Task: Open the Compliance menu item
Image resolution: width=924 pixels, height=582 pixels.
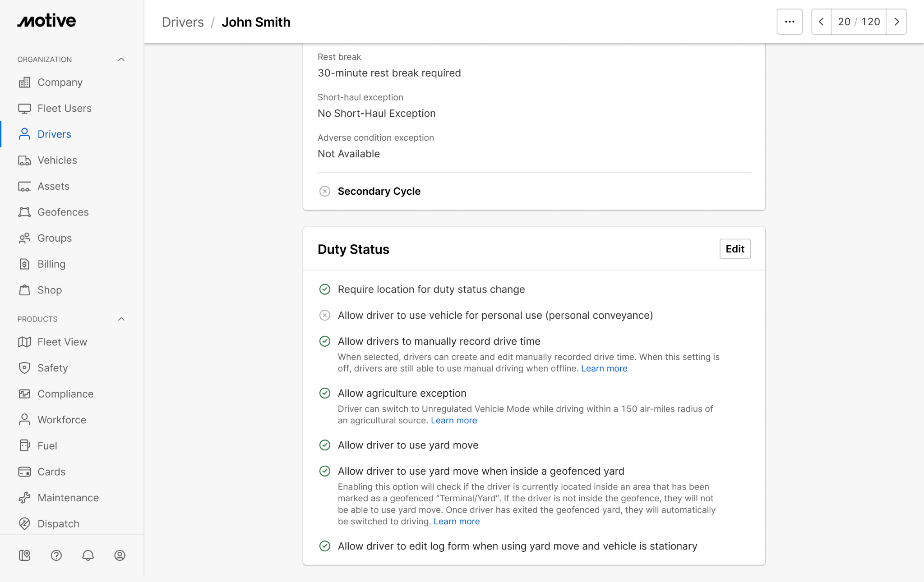Action: (65, 394)
